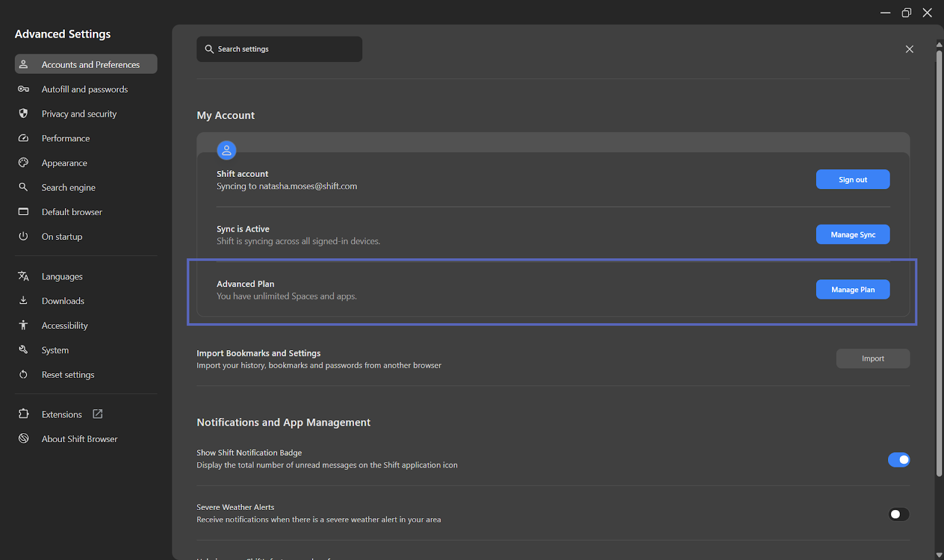Viewport: 944px width, 560px height.
Task: Click the blue account avatar icon
Action: pos(227,150)
